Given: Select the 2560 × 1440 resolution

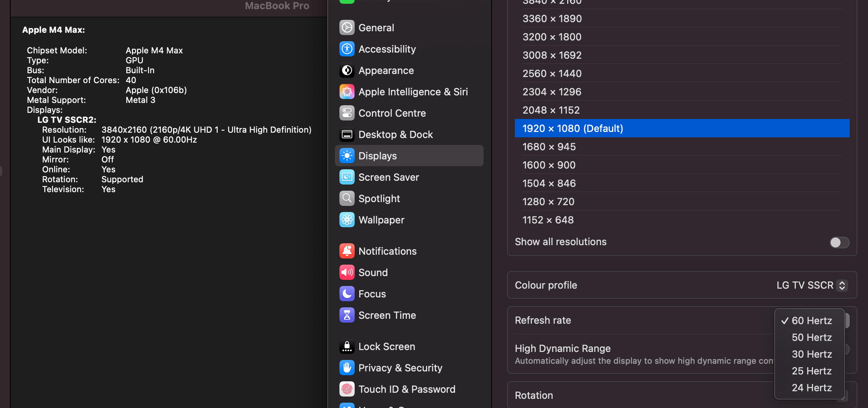Looking at the screenshot, I should point(551,73).
